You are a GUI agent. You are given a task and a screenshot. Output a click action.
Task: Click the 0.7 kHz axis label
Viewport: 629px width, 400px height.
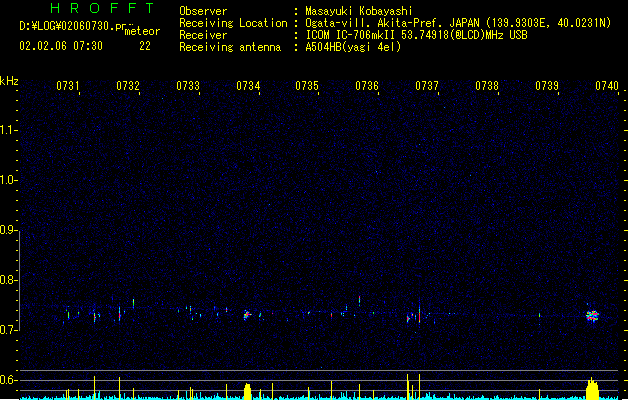tap(8, 330)
